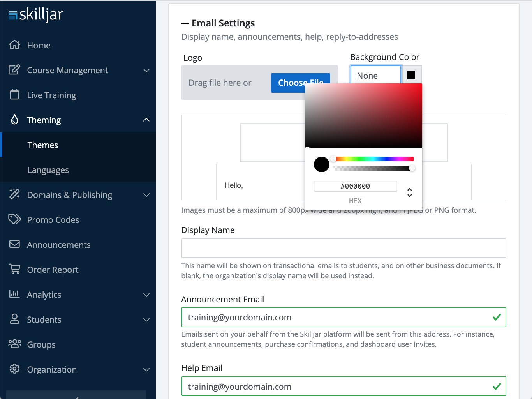Expand the Students chevron

pyautogui.click(x=146, y=320)
